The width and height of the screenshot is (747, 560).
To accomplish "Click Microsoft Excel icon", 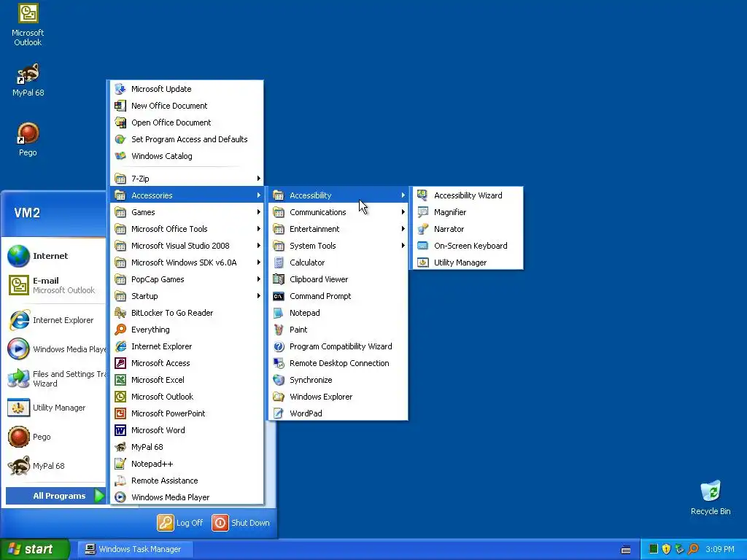I will (x=120, y=380).
